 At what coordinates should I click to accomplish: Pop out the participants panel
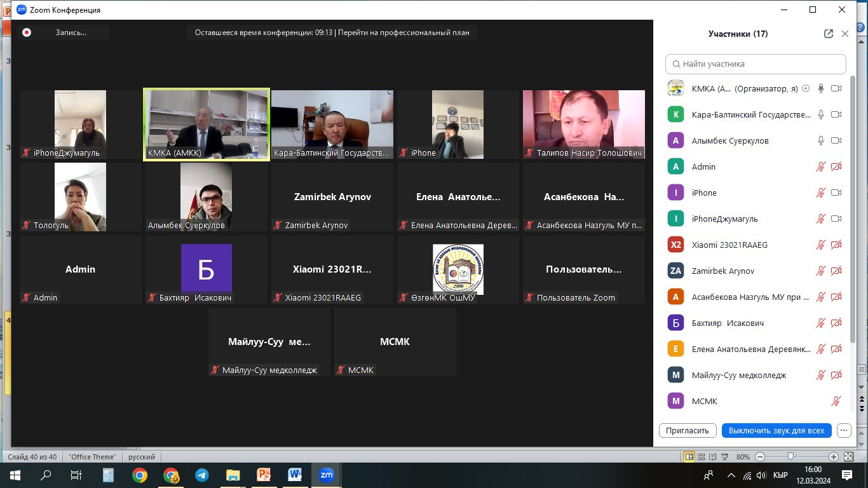[x=828, y=34]
